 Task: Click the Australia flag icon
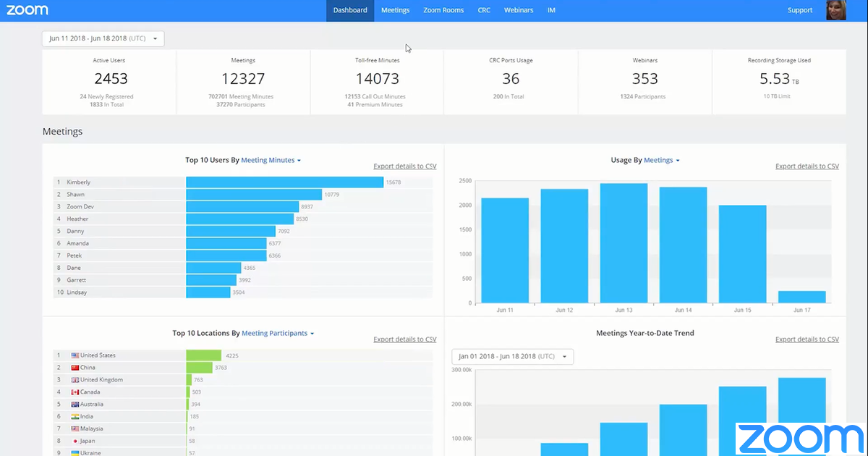click(x=75, y=405)
